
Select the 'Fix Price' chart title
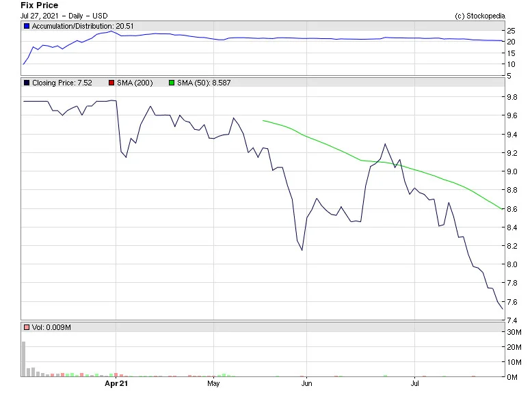(40, 5)
